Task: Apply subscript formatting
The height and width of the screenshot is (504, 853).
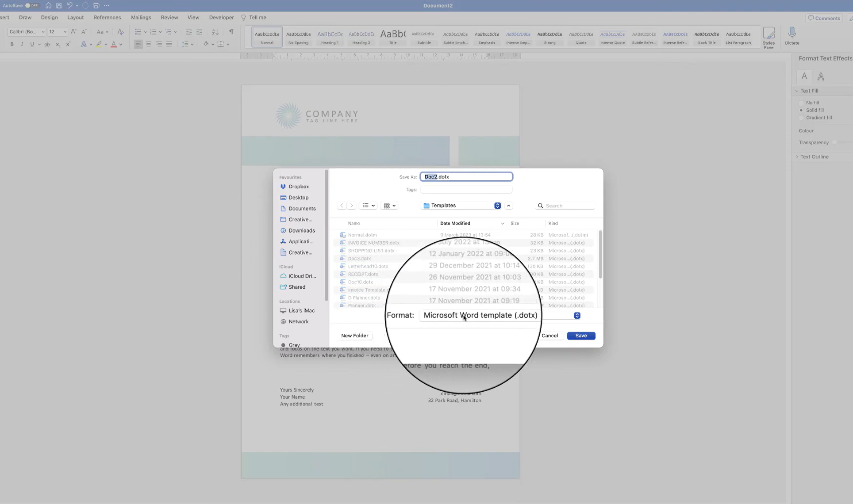Action: 58,44
